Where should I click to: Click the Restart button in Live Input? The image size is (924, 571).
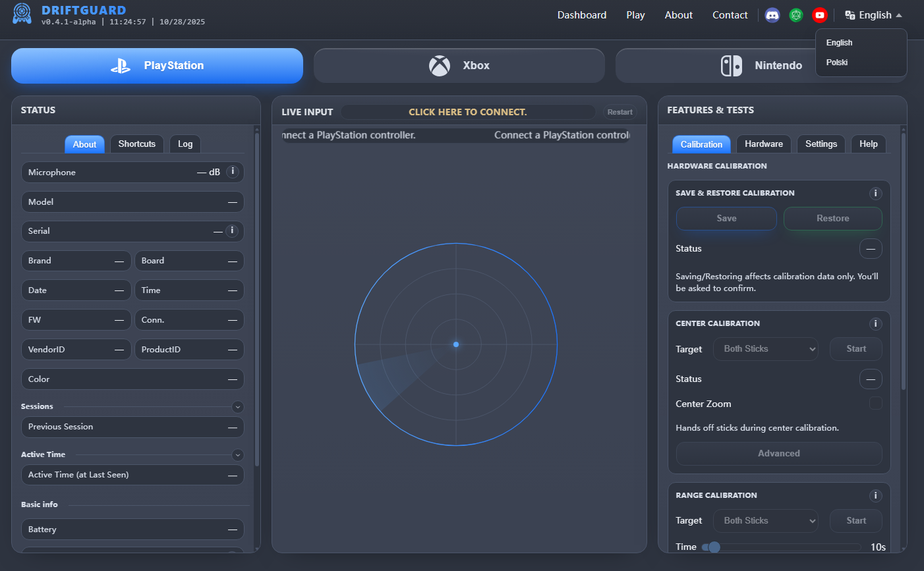[620, 113]
